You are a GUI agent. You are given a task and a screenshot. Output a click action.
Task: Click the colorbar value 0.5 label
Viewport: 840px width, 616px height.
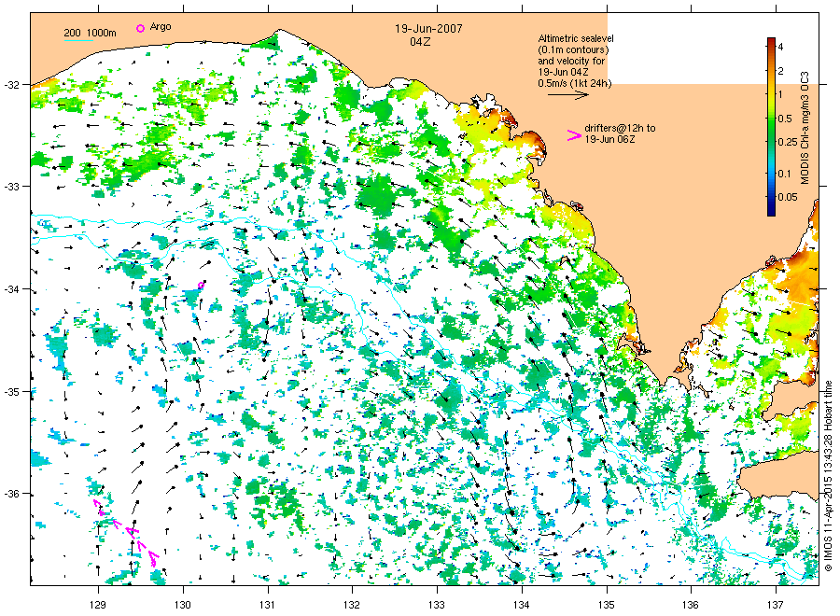785,119
